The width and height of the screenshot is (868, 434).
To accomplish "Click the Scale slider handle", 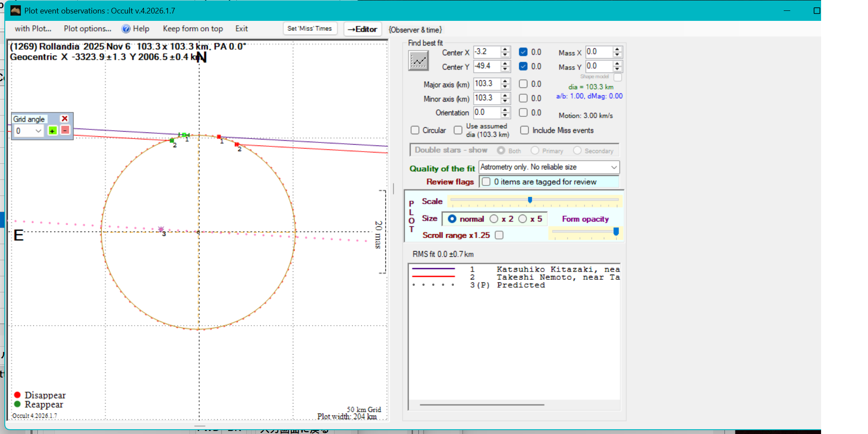I will [x=530, y=200].
